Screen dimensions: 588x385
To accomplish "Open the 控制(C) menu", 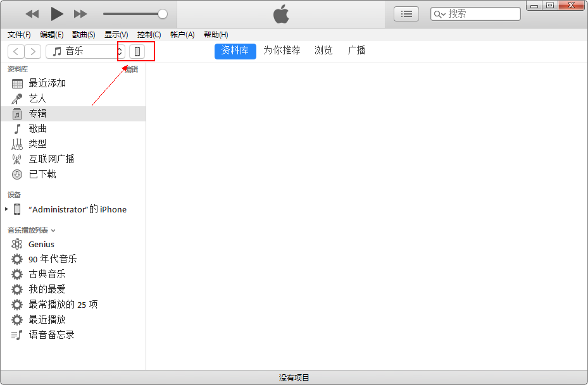I will click(x=149, y=35).
